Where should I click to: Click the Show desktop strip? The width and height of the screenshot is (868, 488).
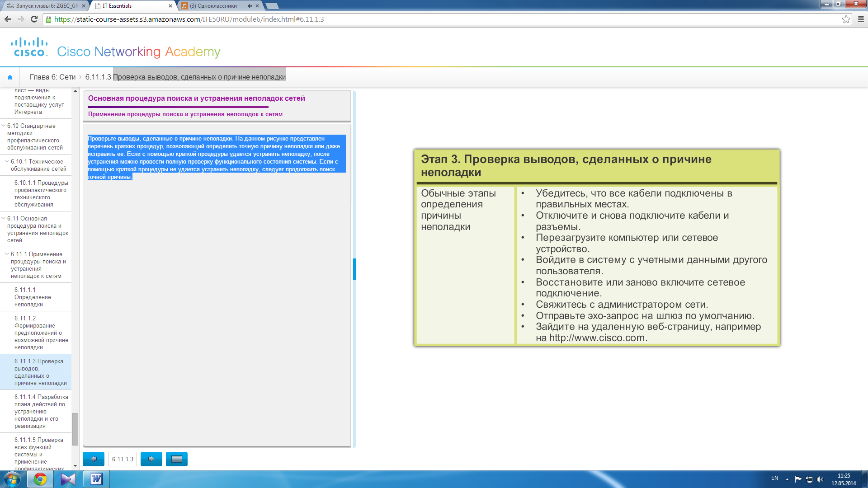(865, 479)
